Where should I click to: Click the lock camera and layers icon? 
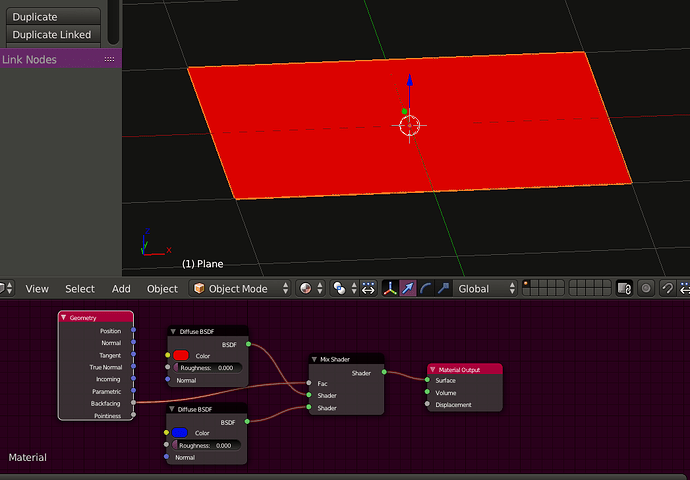click(x=624, y=289)
